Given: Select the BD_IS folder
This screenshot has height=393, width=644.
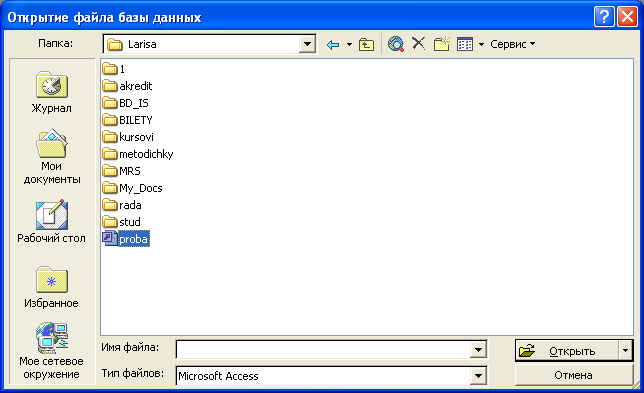Looking at the screenshot, I should click(x=126, y=103).
